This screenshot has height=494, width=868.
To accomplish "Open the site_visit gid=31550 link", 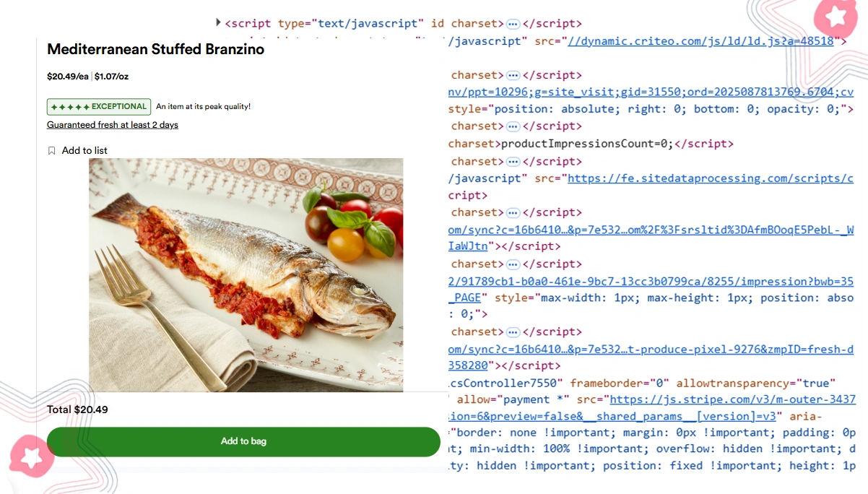I will pos(651,92).
